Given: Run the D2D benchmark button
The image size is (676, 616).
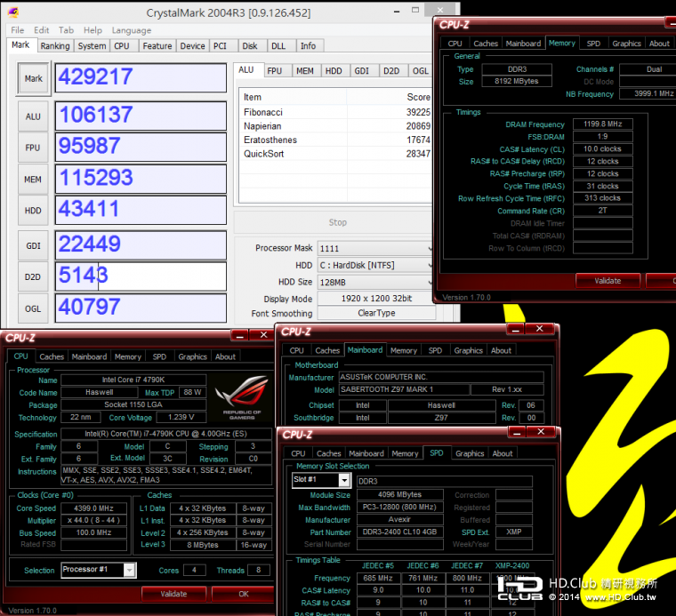Looking at the screenshot, I should pyautogui.click(x=33, y=277).
